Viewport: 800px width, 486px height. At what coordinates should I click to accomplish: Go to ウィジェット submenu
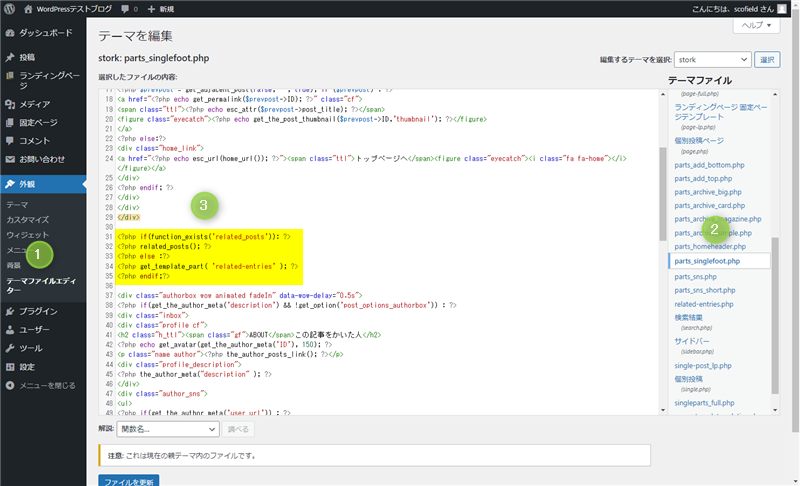pyautogui.click(x=28, y=235)
